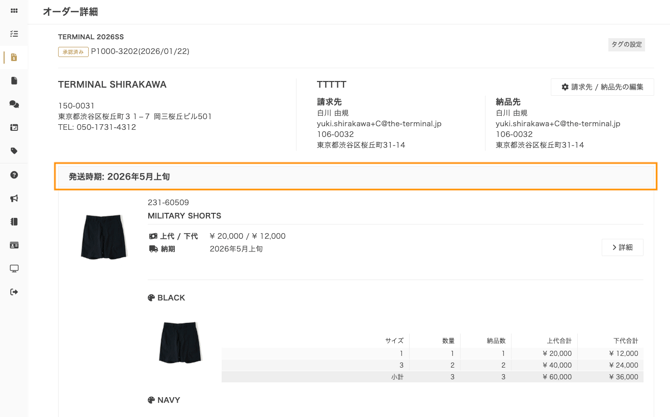Viewport: 670px width, 417px height.
Task: Open the app grid menu icon
Action: pos(14,11)
